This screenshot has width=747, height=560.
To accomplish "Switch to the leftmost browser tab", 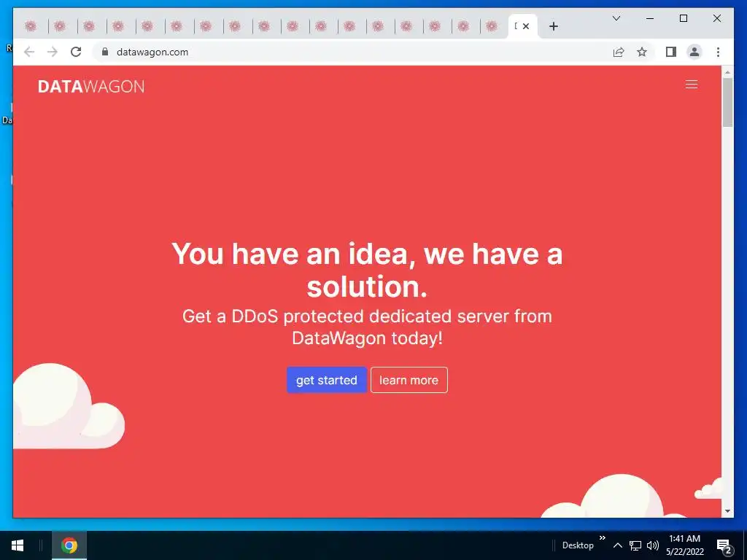I will click(31, 26).
